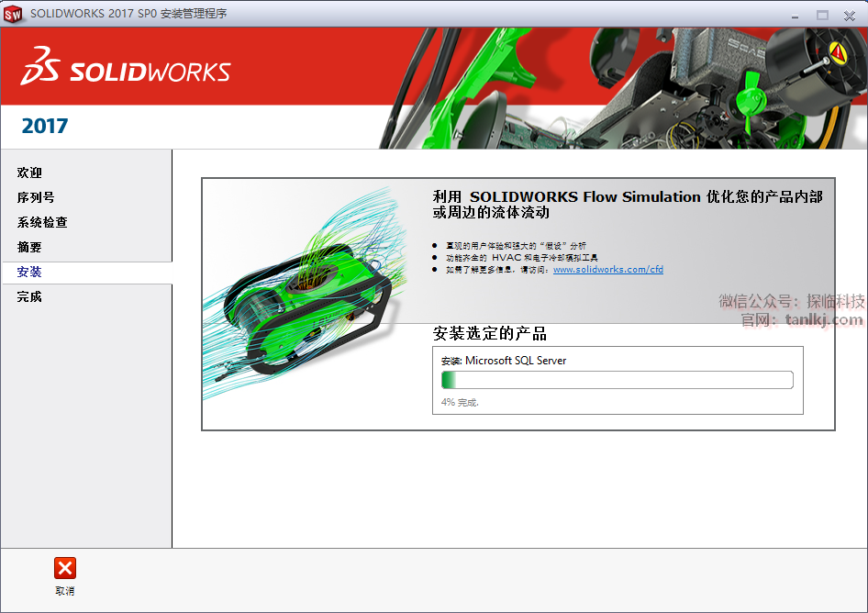The image size is (868, 613).
Task: Maximize the installation manager window
Action: pos(822,14)
